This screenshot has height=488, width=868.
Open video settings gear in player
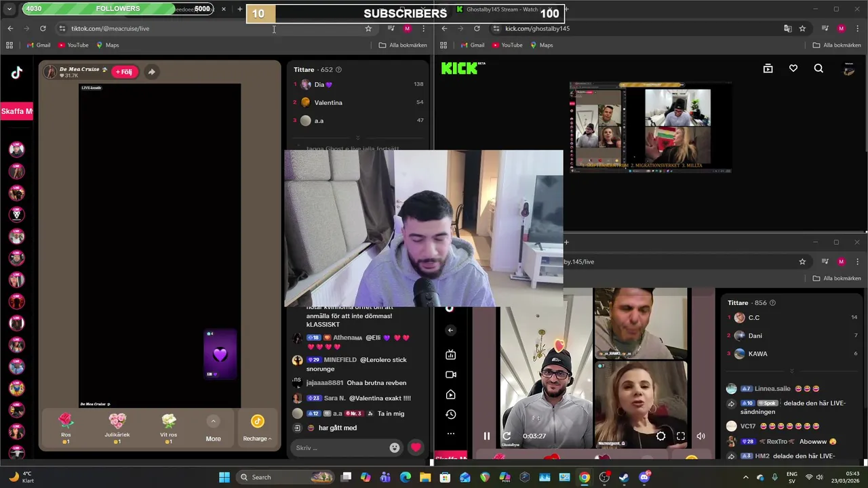660,436
